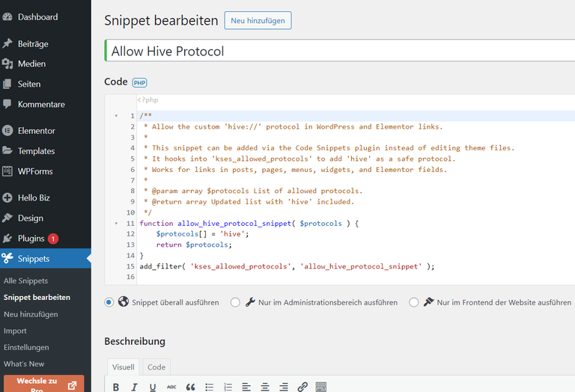
Task: Click the Templates folder icon
Action: (x=7, y=150)
